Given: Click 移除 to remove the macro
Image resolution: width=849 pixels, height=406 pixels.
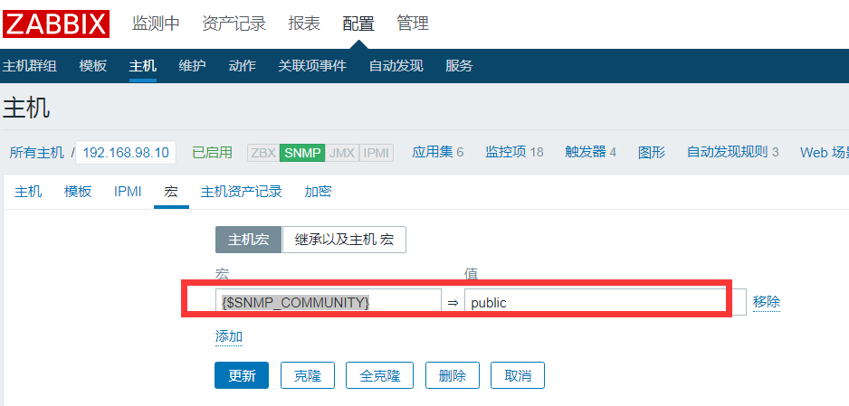Looking at the screenshot, I should tap(766, 302).
